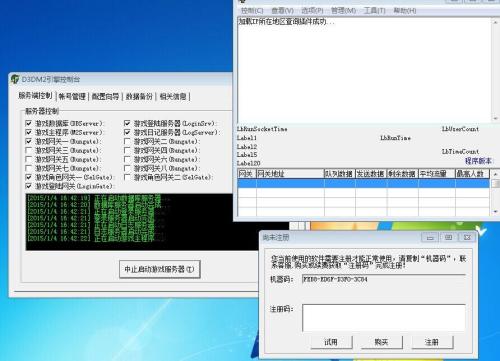The width and height of the screenshot is (500, 361).
Task: Uncheck 游戏登陆网关 (LoginGate) checkbox
Action: point(29,186)
